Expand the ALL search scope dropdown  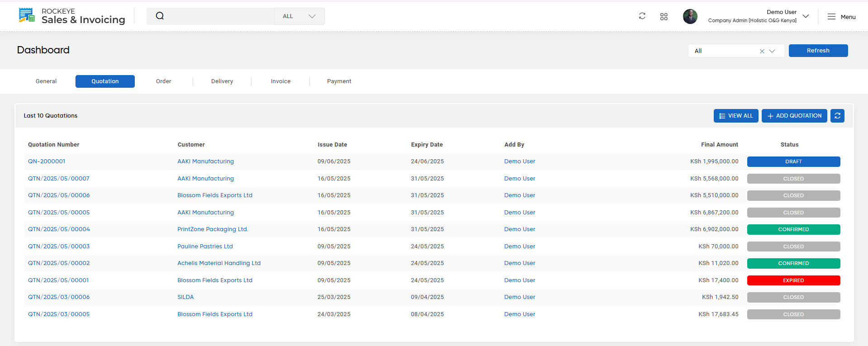pyautogui.click(x=299, y=16)
